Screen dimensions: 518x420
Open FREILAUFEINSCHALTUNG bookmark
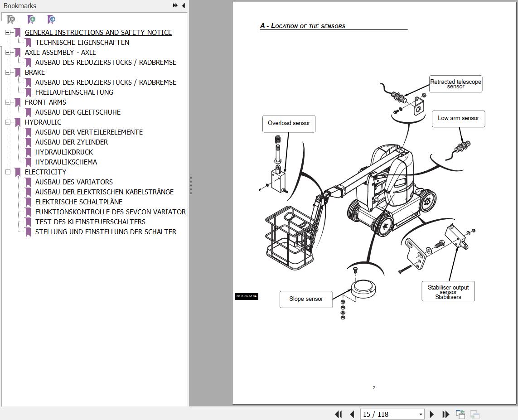[x=74, y=92]
